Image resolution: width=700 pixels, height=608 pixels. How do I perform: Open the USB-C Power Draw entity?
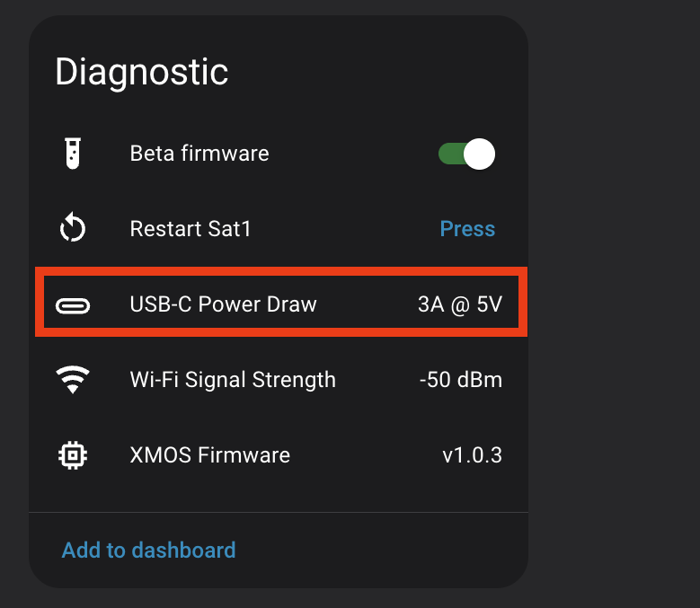click(x=223, y=304)
